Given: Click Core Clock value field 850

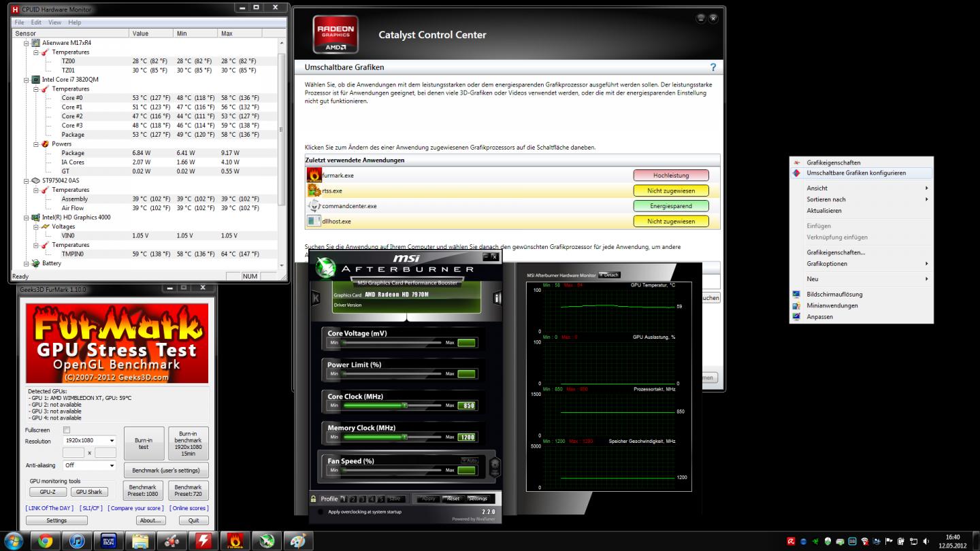Looking at the screenshot, I should [466, 405].
